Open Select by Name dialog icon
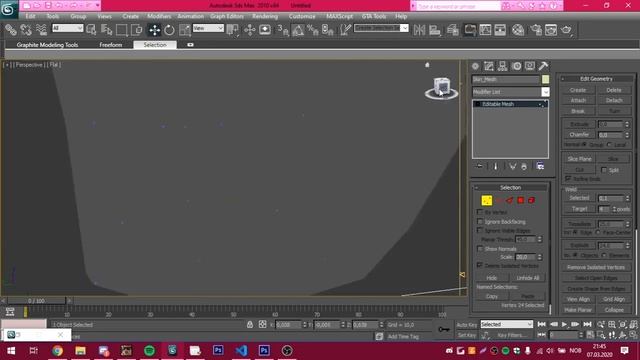The image size is (640, 360). pyautogui.click(x=106, y=29)
